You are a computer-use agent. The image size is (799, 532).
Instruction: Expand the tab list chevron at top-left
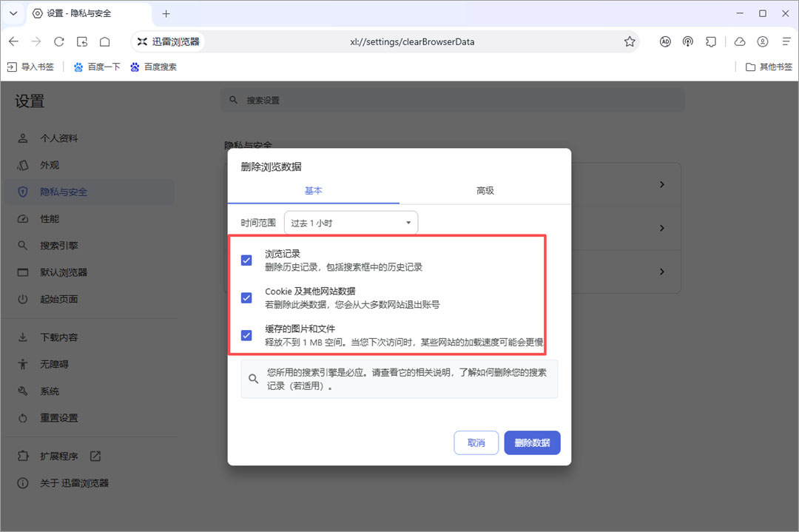coord(14,13)
